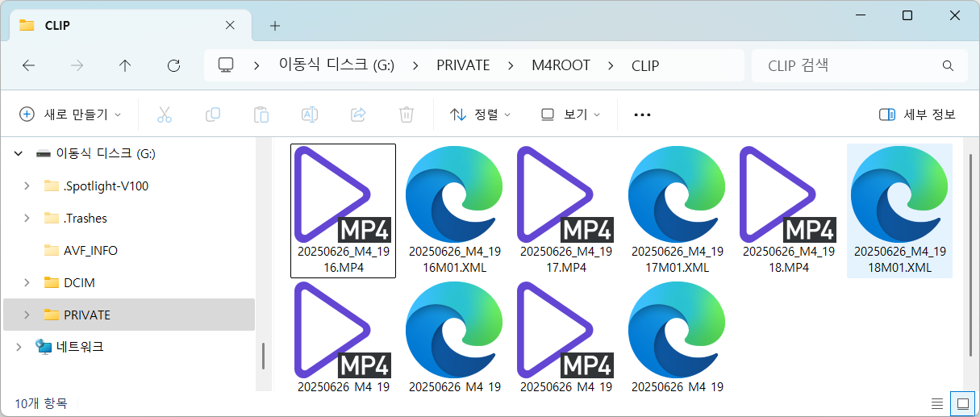The image size is (980, 417).
Task: Select 네트워크 in navigation tree
Action: (79, 347)
